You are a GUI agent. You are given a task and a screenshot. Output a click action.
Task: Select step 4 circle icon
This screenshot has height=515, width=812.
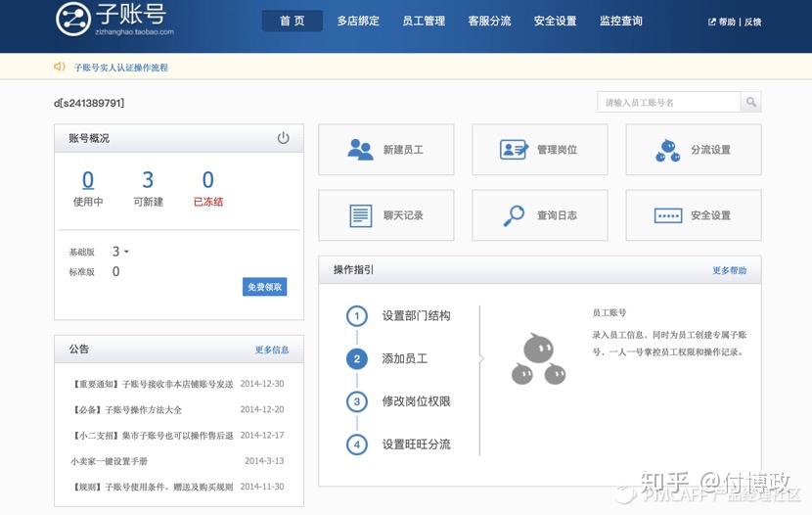point(357,445)
